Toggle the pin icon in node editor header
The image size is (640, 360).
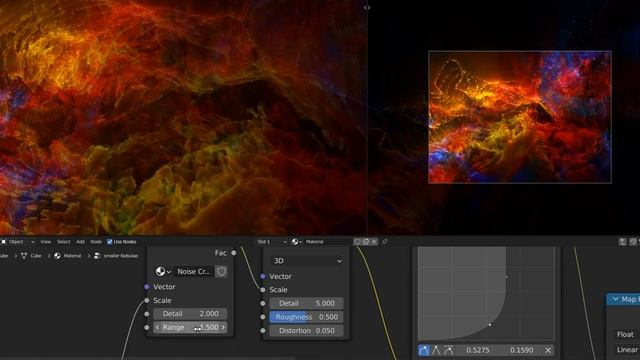tap(384, 242)
